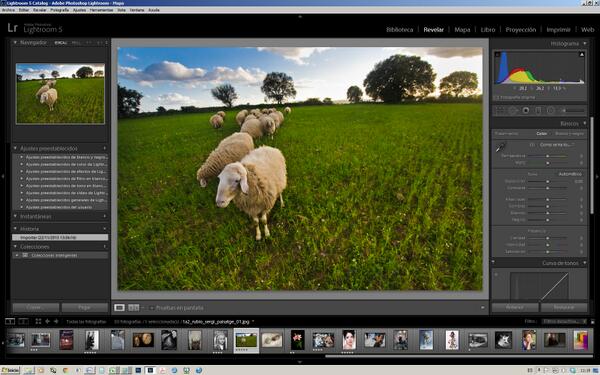
Task: Hide the filmstrip with bottom arrow
Action: 300,362
